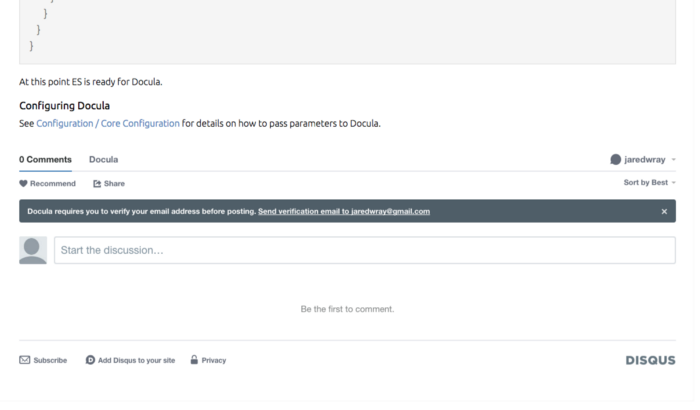Screen dimensions: 700x410
Task: Click the Share arrow icon
Action: 97,184
